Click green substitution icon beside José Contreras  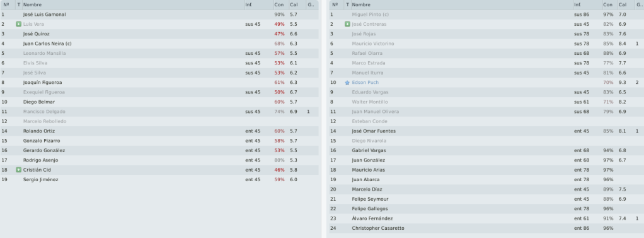pyautogui.click(x=347, y=24)
